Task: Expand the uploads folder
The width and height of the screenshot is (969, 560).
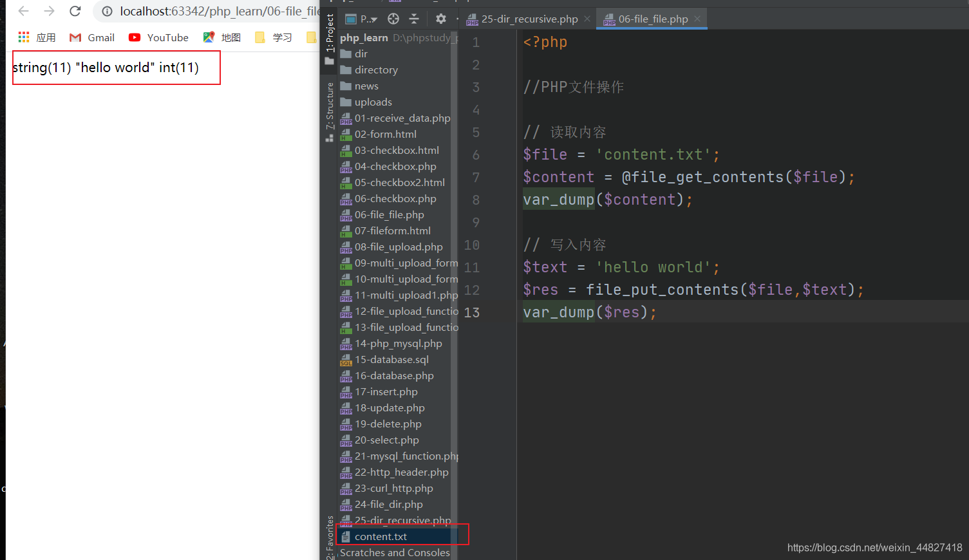Action: (x=366, y=102)
